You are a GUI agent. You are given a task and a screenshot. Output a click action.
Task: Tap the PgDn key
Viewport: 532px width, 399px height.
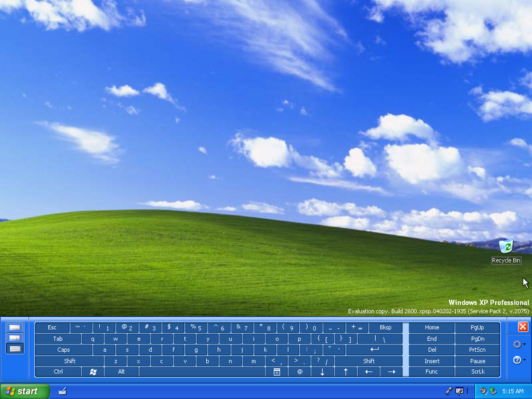tap(477, 339)
